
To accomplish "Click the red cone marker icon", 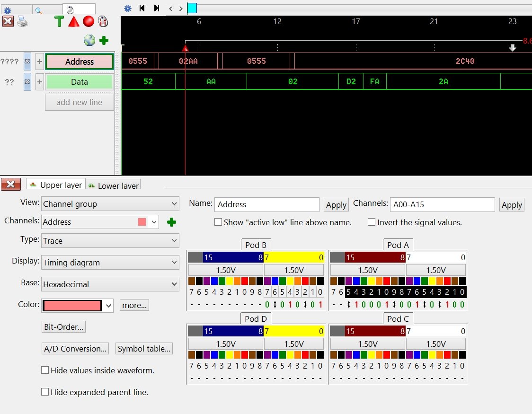I will coord(73,21).
